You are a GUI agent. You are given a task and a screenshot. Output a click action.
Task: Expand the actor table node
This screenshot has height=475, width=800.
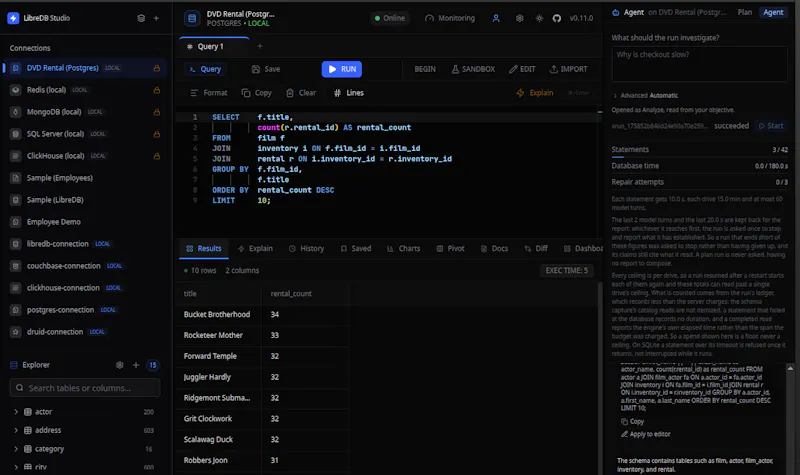click(16, 412)
